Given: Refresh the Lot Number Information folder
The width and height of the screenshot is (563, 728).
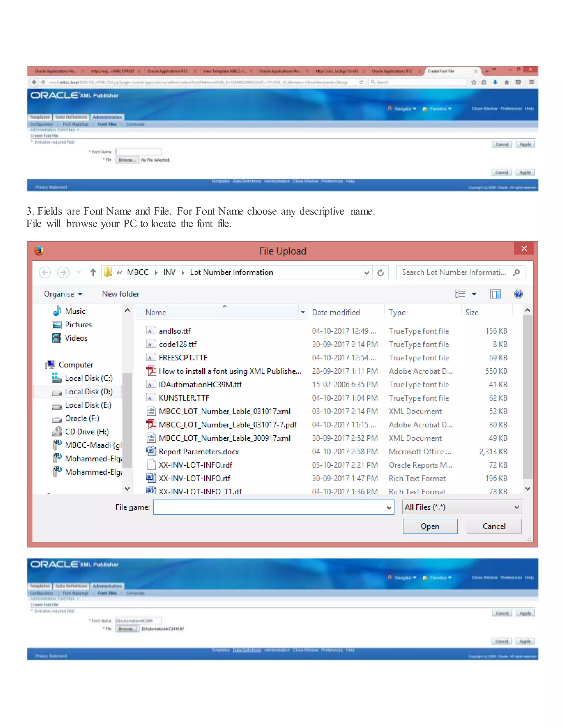Looking at the screenshot, I should coord(380,273).
